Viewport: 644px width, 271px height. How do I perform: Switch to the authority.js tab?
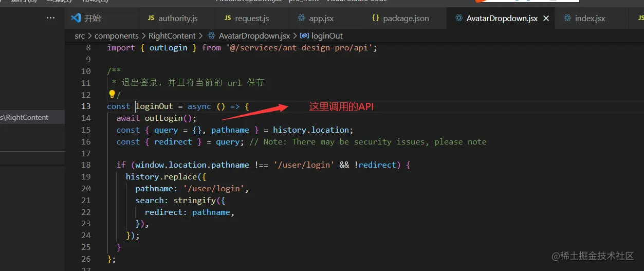pyautogui.click(x=178, y=18)
